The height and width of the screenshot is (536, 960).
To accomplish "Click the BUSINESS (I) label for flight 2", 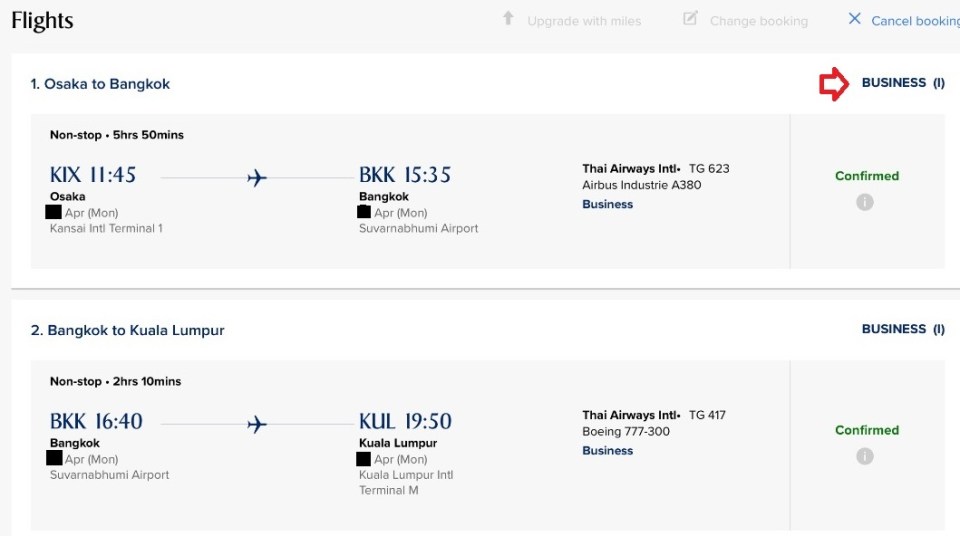I will point(902,329).
